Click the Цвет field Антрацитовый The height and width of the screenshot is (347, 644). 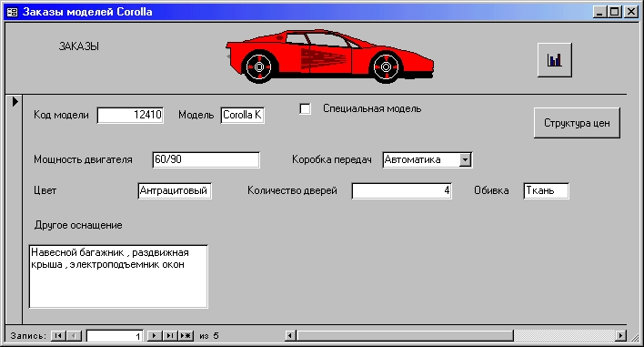pos(175,190)
